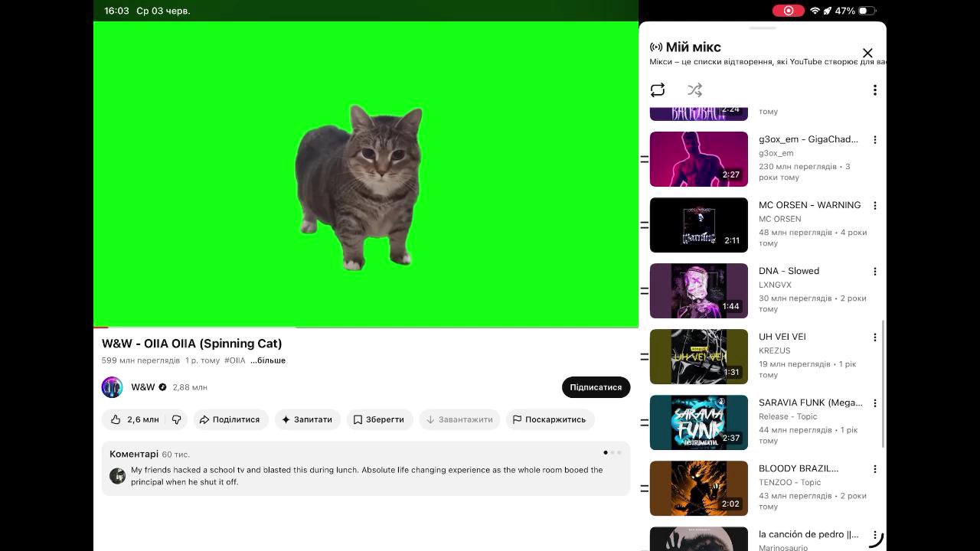
Task: Toggle shuffle icon in Мій мікс
Action: point(694,90)
